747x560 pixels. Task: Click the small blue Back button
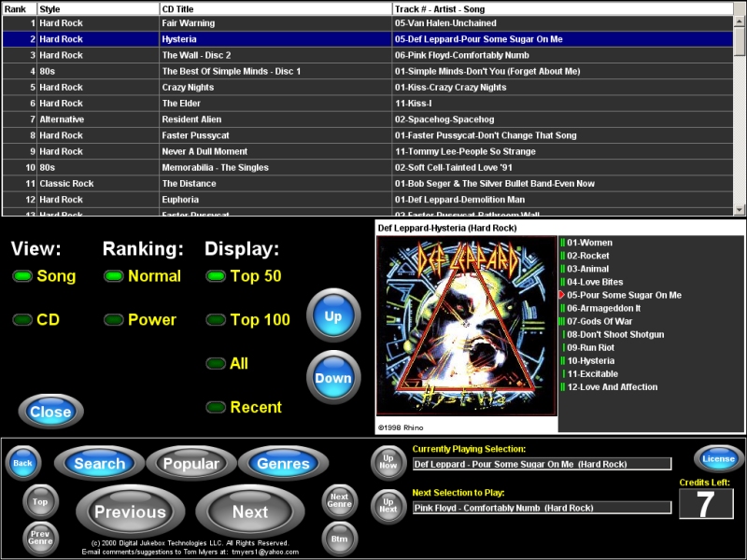(22, 463)
